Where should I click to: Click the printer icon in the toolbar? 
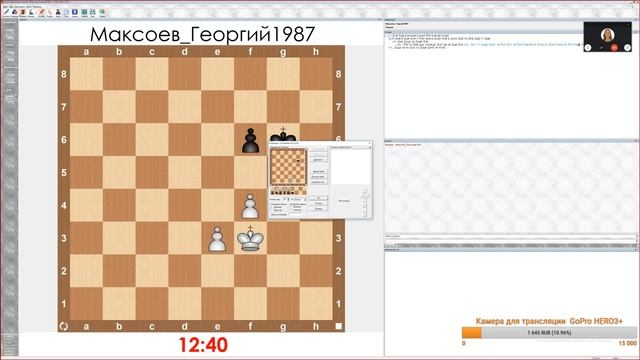point(93,12)
